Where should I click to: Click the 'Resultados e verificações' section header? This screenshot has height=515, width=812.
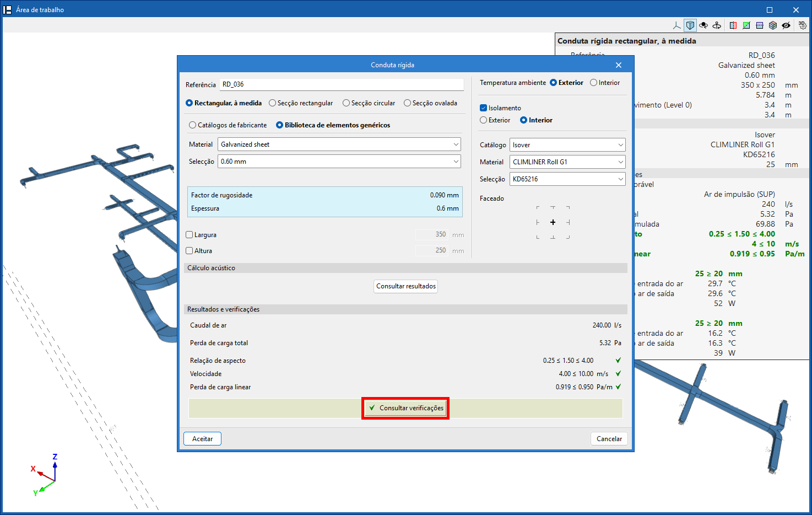coord(406,309)
